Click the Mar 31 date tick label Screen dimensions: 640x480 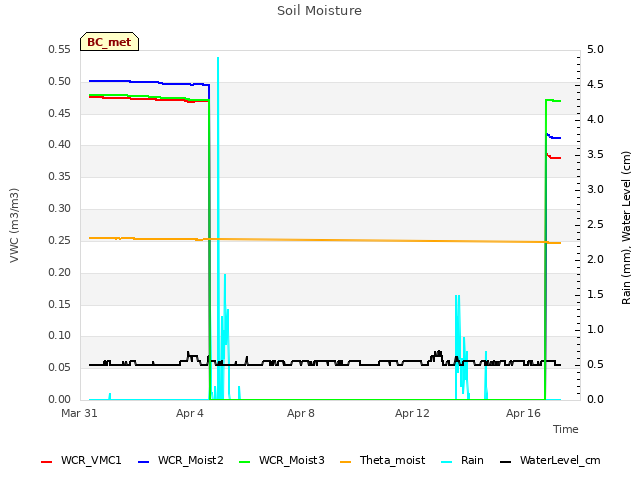click(79, 413)
